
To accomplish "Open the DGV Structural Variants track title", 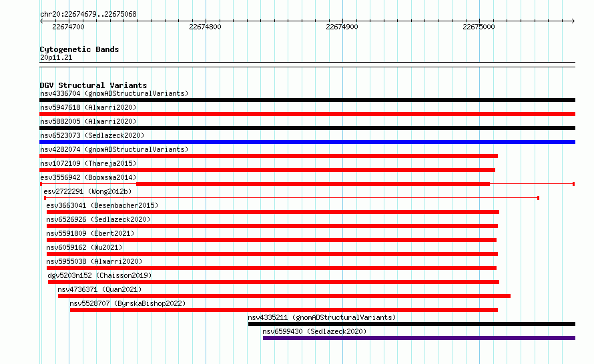I will (93, 85).
